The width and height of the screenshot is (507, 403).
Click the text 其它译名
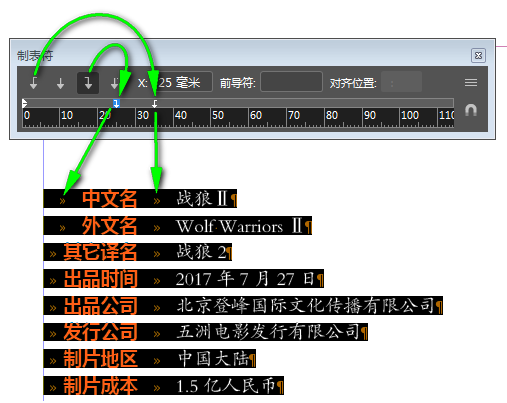100,252
